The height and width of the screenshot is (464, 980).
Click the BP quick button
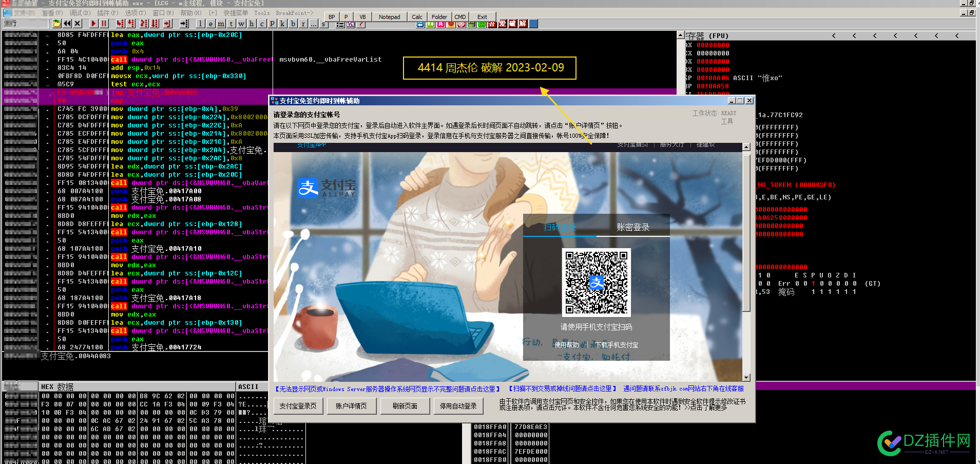pyautogui.click(x=332, y=17)
